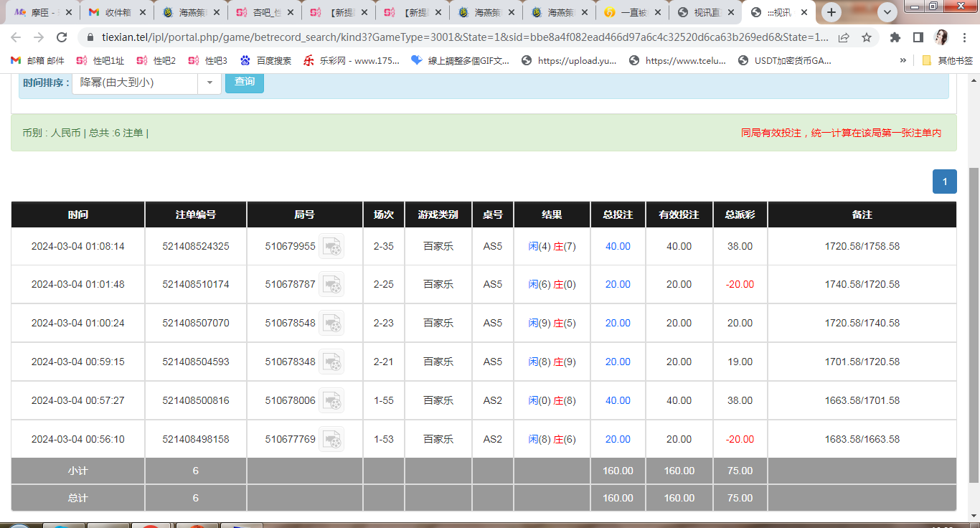Image resolution: width=980 pixels, height=528 pixels.
Task: View site information lock icon
Action: (90, 37)
